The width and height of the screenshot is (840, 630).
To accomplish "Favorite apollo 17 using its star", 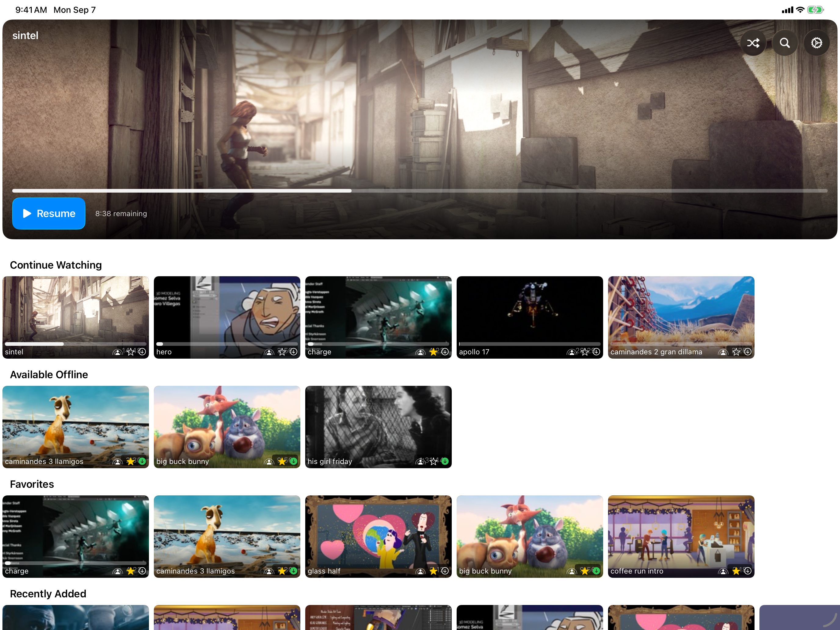I will coord(585,352).
